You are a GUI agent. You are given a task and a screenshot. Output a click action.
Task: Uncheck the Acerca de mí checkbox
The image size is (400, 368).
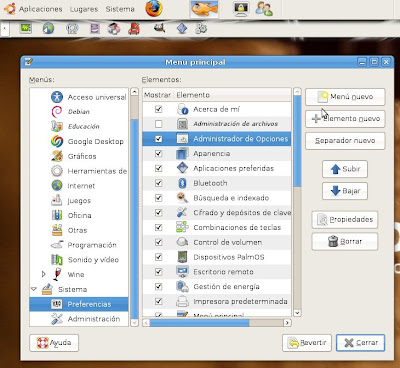[159, 109]
